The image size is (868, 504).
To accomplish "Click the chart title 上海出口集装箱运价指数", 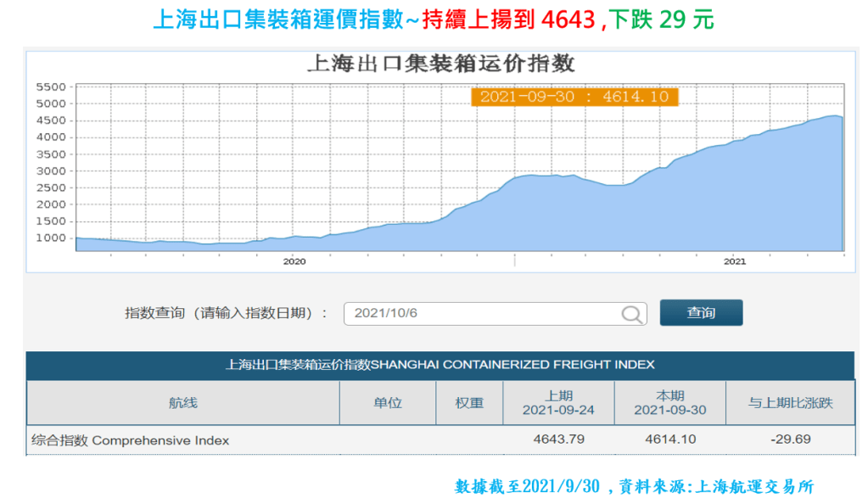I will pyautogui.click(x=440, y=64).
